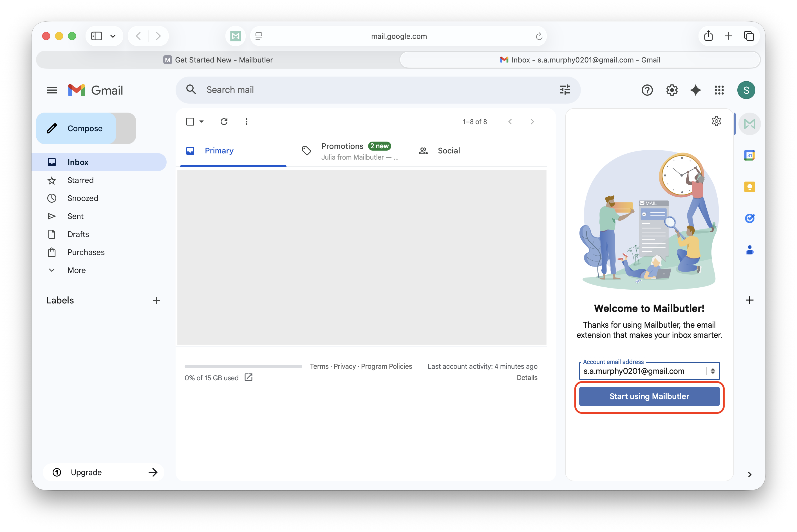Go forward in Safari history

[158, 36]
